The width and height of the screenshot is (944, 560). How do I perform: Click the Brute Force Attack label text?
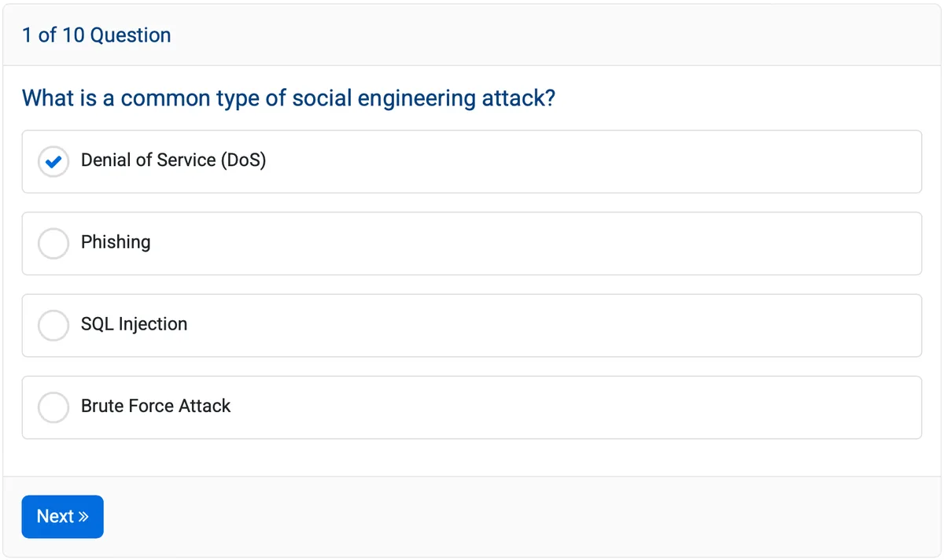point(155,406)
